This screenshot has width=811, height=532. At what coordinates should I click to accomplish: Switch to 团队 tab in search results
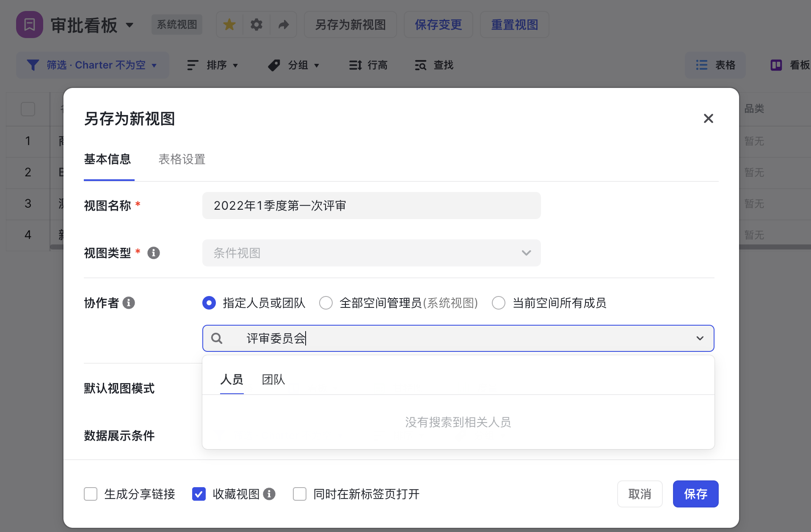273,379
